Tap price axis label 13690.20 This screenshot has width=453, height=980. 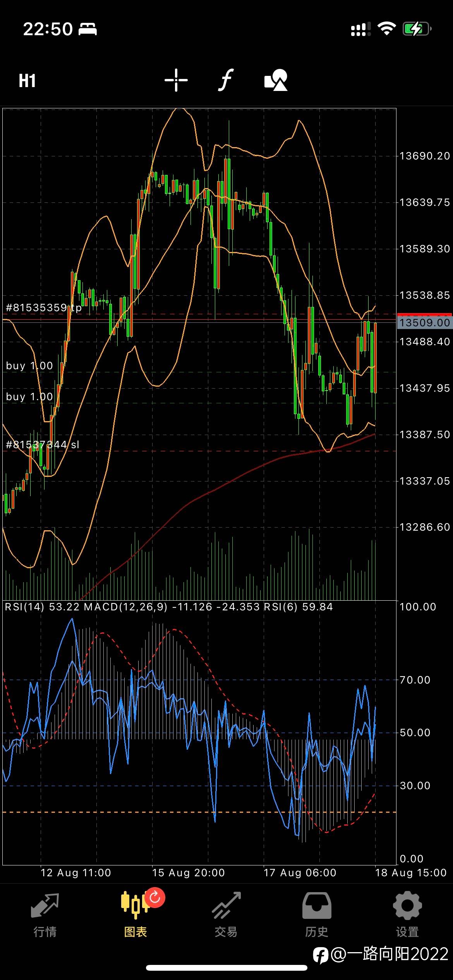coord(425,156)
